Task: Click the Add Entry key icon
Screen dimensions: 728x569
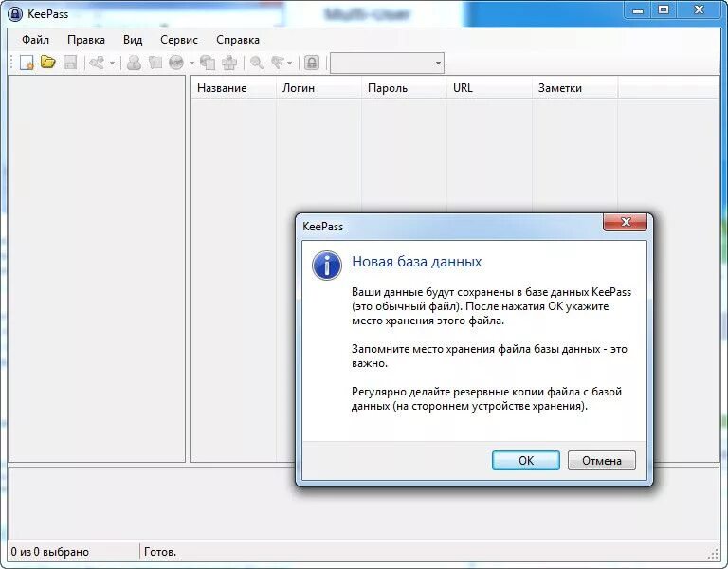Action: (x=97, y=63)
